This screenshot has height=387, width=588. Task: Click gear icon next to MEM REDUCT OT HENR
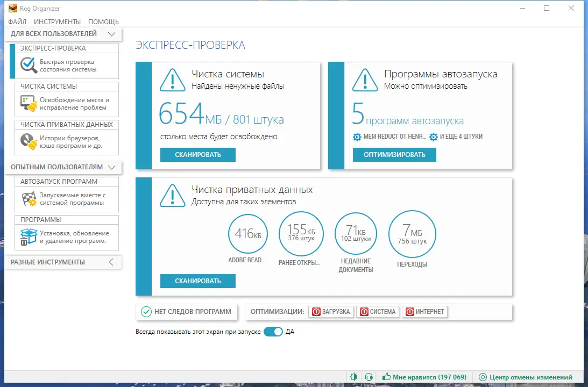pyautogui.click(x=357, y=137)
